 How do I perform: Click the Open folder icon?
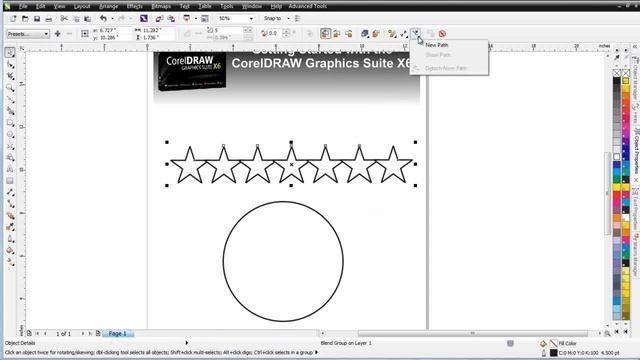[x=25, y=19]
